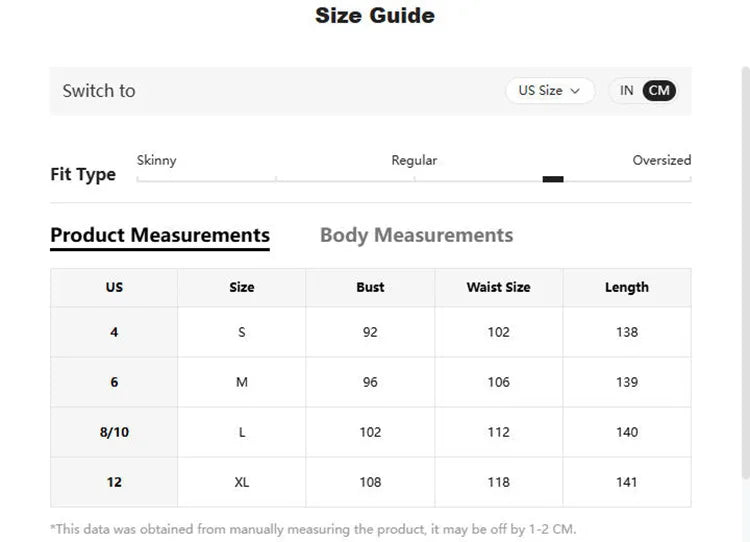Select the Product Measurements tab
This screenshot has height=542, width=750.
point(160,235)
